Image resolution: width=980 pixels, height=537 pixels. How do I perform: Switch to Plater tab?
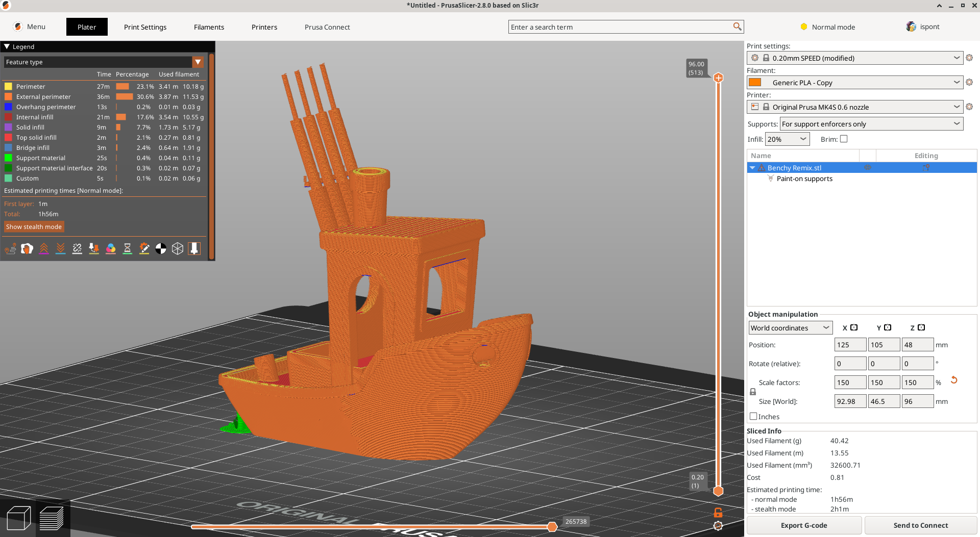point(87,27)
